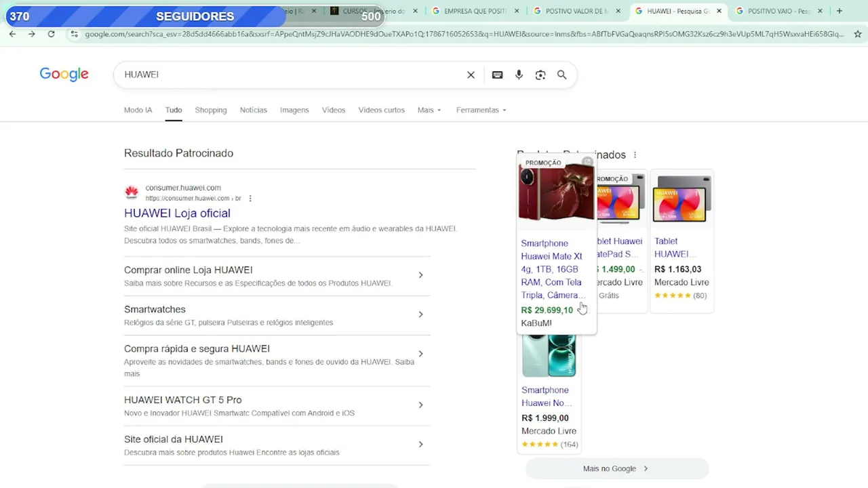The width and height of the screenshot is (868, 488).
Task: Submit search with the magnifier icon
Action: coord(561,75)
